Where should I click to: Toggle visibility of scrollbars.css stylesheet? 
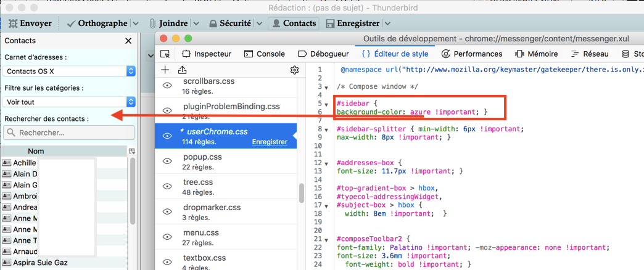tap(167, 86)
